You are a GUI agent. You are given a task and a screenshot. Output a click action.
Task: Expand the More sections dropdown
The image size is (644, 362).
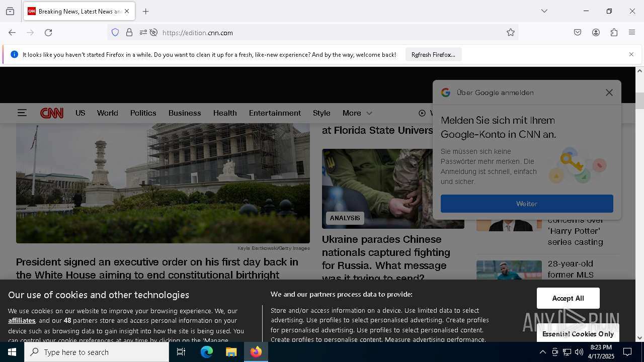pyautogui.click(x=357, y=113)
